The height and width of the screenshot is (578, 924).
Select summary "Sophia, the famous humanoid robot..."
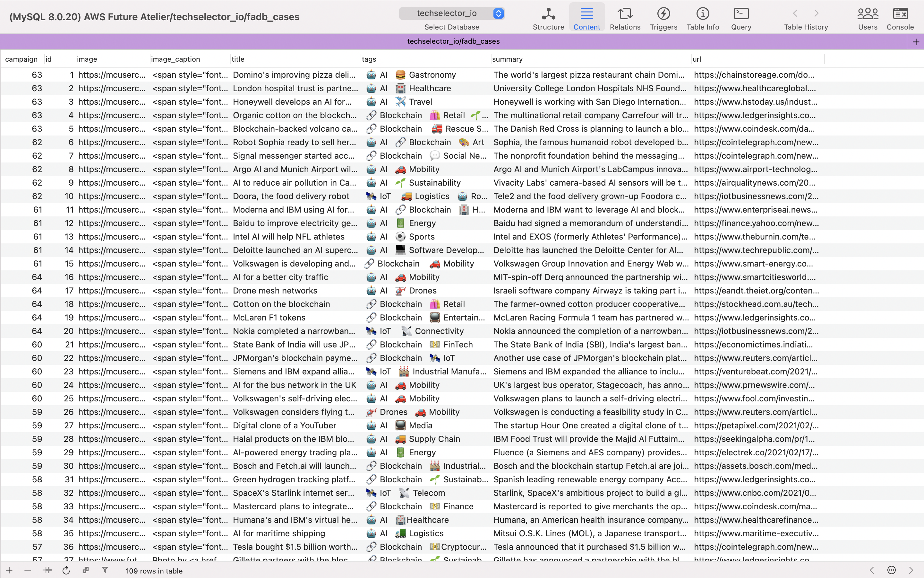click(591, 143)
